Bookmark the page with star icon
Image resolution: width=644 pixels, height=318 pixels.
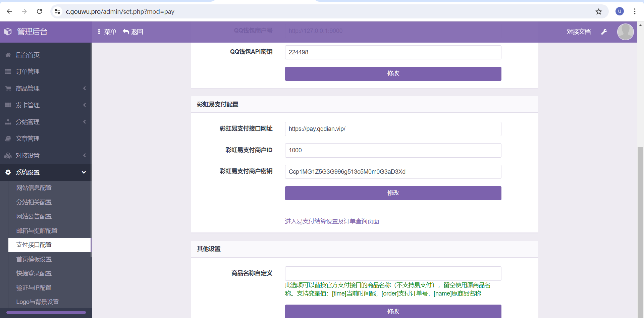click(599, 12)
